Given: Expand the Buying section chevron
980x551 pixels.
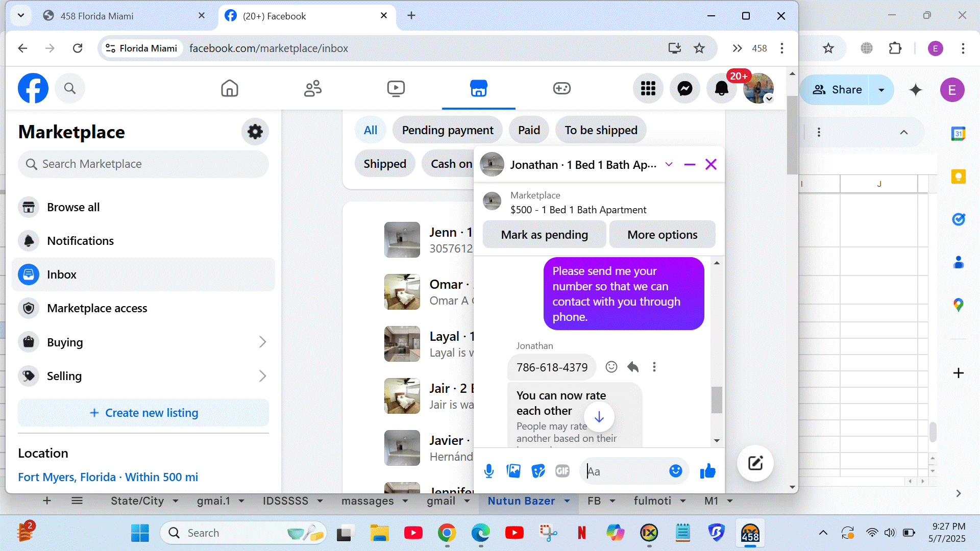Looking at the screenshot, I should [262, 342].
